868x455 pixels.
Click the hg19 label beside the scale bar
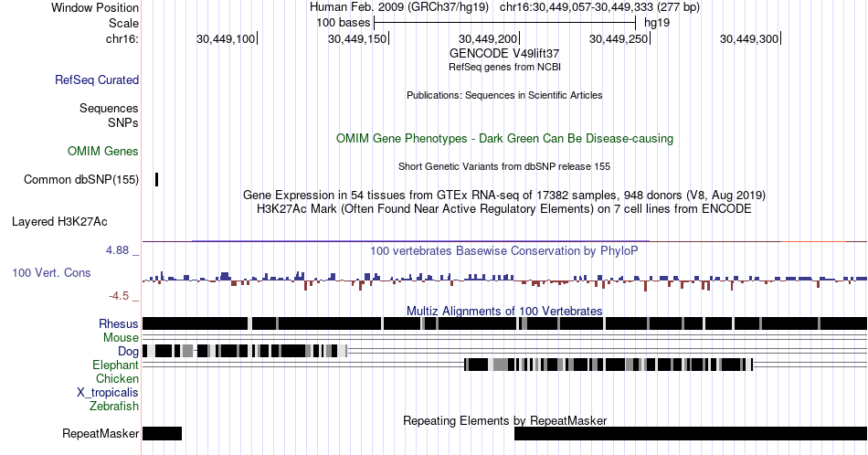tap(657, 23)
